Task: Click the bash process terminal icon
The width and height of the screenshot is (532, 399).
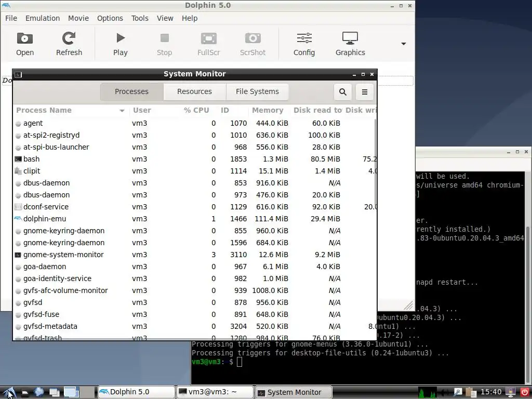Action: tap(18, 159)
